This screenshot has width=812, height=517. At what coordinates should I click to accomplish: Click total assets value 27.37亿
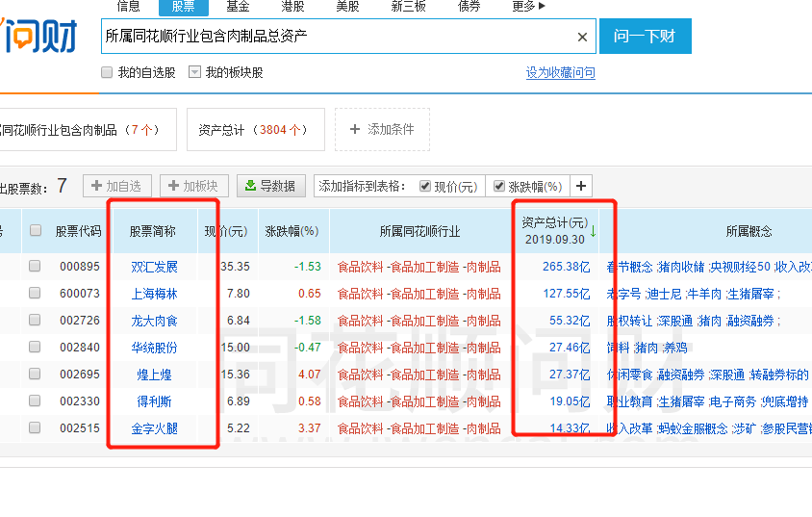570,375
